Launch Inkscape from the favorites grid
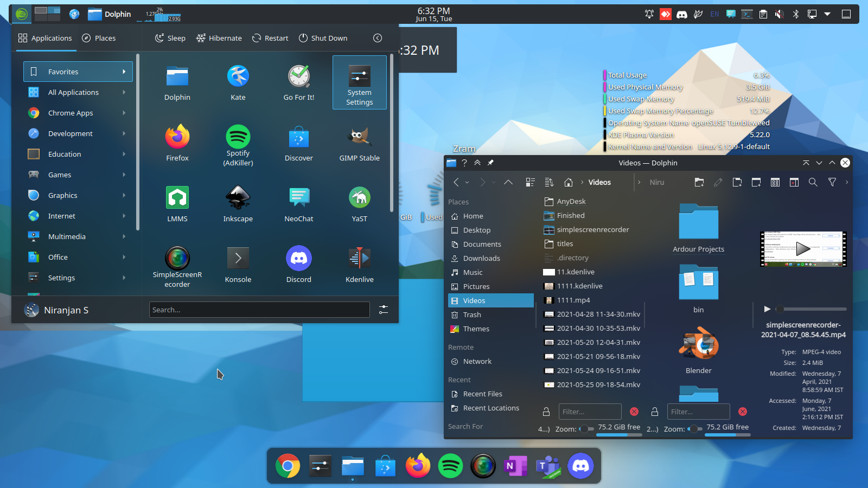 (x=238, y=205)
